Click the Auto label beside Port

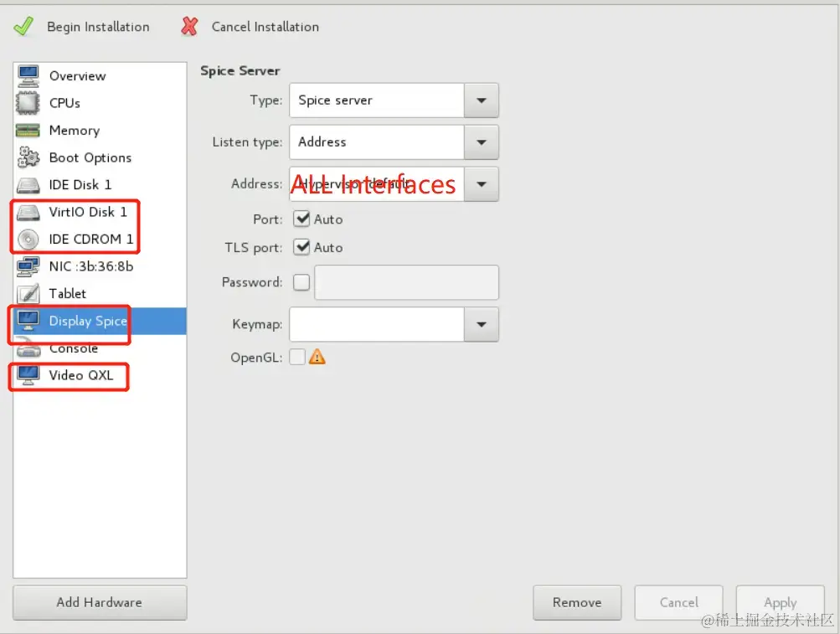tap(328, 219)
